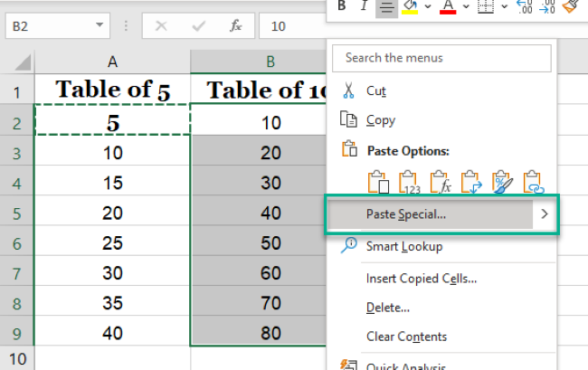
Task: Click the Insert Function fx button
Action: 235,26
